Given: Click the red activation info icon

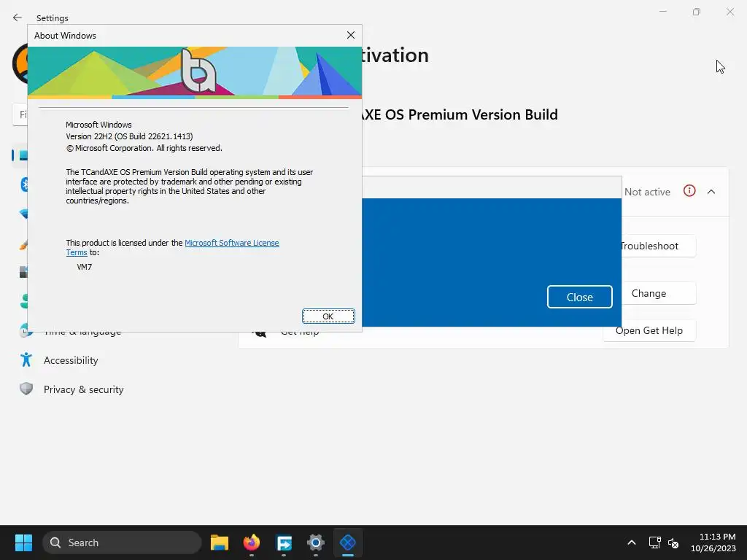Looking at the screenshot, I should pos(689,191).
